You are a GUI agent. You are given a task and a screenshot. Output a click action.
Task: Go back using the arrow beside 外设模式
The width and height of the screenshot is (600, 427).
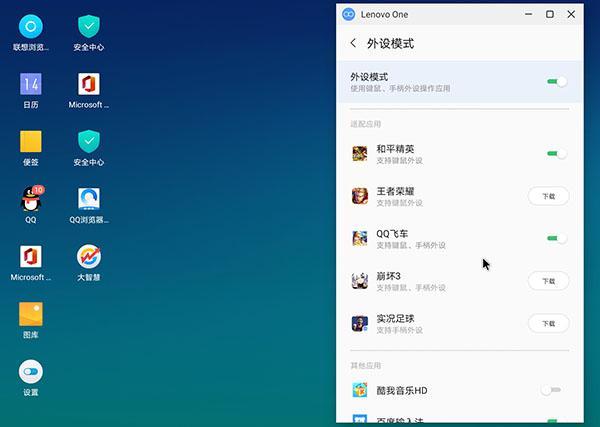[x=353, y=43]
